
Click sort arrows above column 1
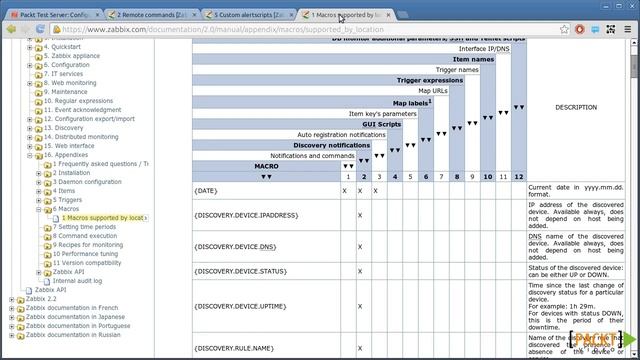pos(348,166)
